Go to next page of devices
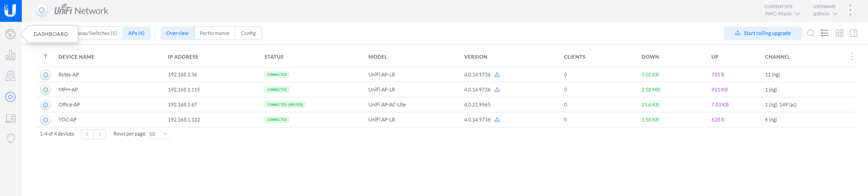This screenshot has height=196, width=868. (x=100, y=134)
